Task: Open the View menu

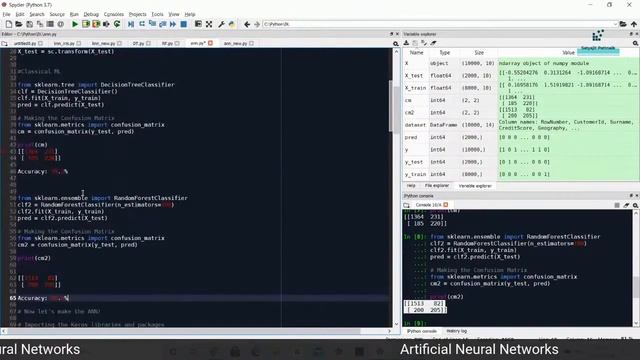Action: (174, 14)
